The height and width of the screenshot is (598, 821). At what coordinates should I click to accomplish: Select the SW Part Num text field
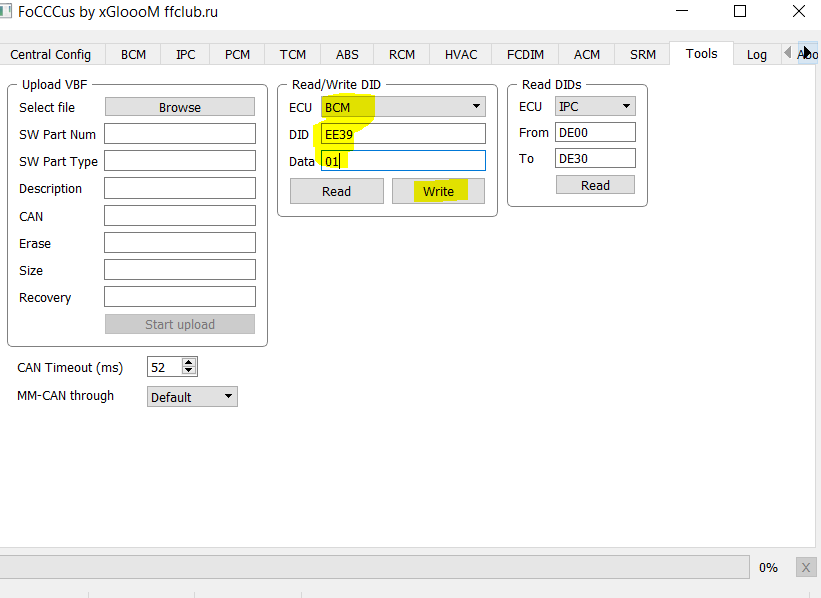click(x=180, y=134)
